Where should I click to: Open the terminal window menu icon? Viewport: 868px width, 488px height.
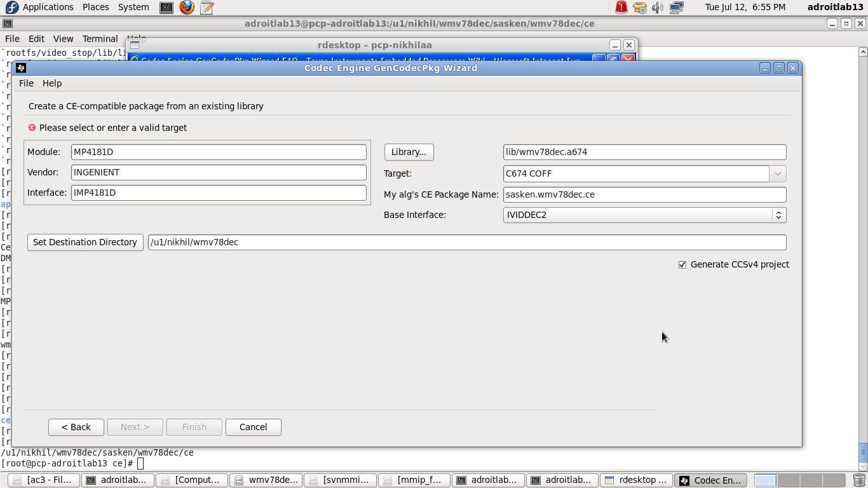pyautogui.click(x=7, y=24)
